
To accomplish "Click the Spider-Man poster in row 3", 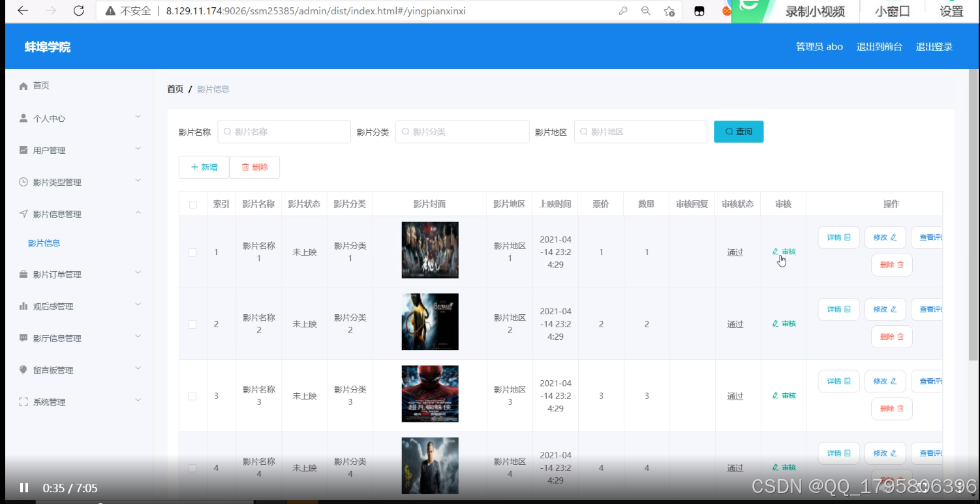I will pyautogui.click(x=430, y=393).
